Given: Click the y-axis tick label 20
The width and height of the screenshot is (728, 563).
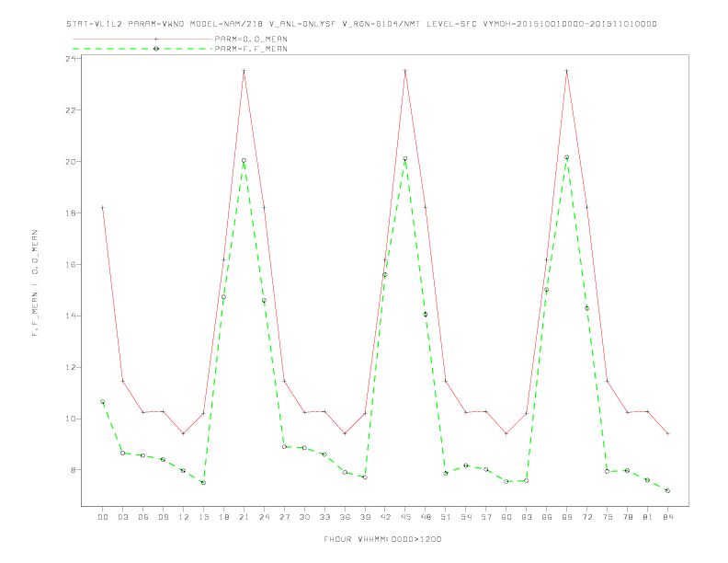Looking at the screenshot, I should [71, 162].
